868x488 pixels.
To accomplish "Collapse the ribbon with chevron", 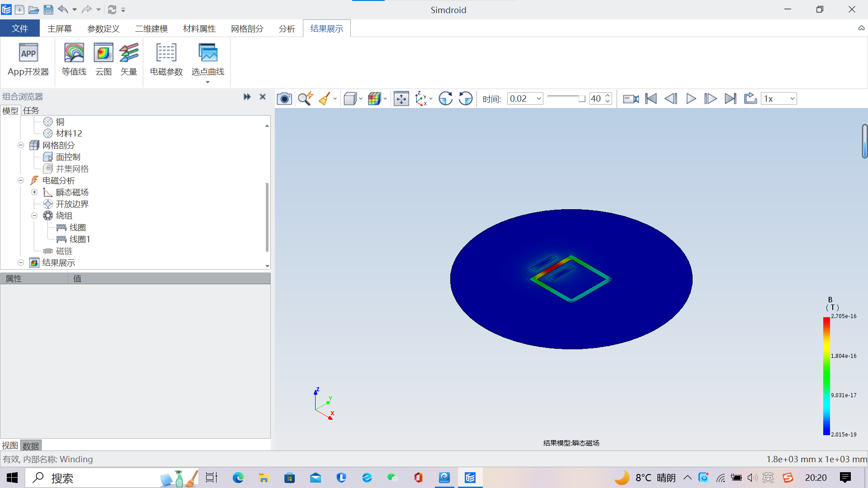I will tap(861, 28).
